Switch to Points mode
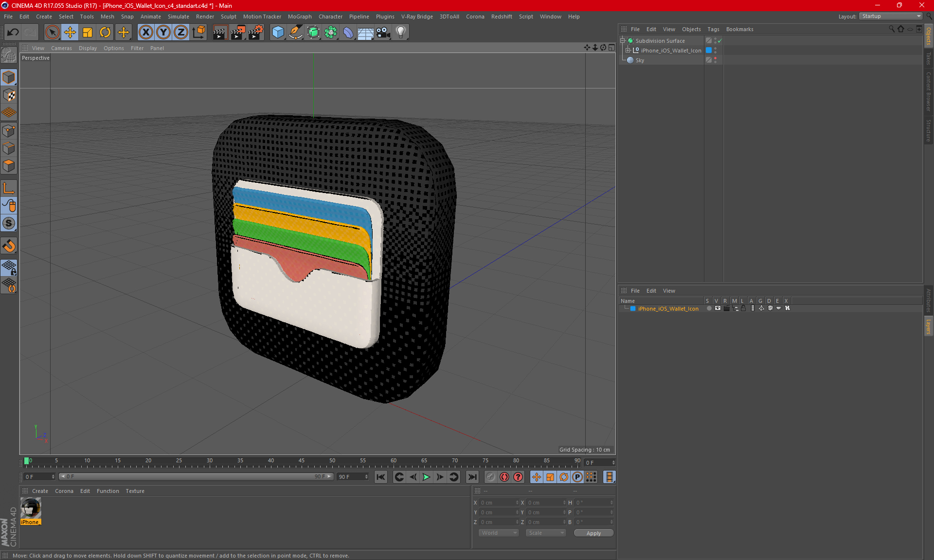Viewport: 934px width, 560px height. click(9, 131)
